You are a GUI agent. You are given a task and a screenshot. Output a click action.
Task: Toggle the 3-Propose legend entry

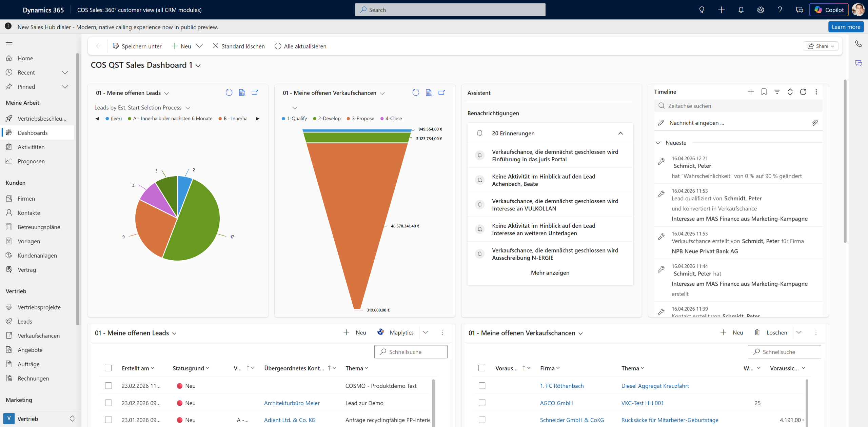[360, 119]
